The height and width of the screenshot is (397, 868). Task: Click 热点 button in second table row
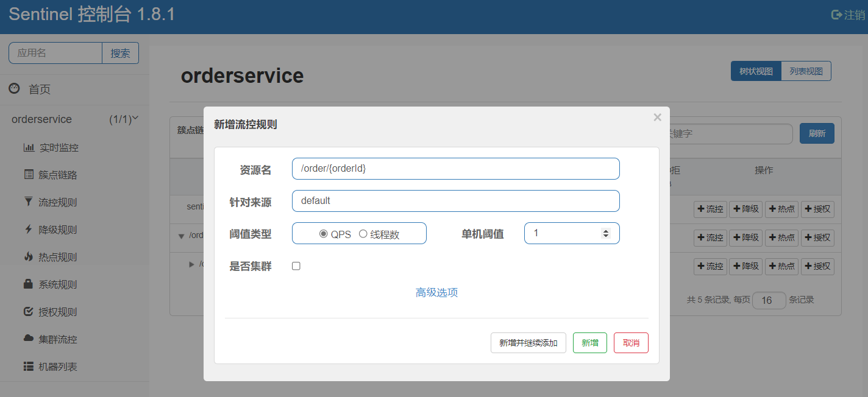coord(781,237)
